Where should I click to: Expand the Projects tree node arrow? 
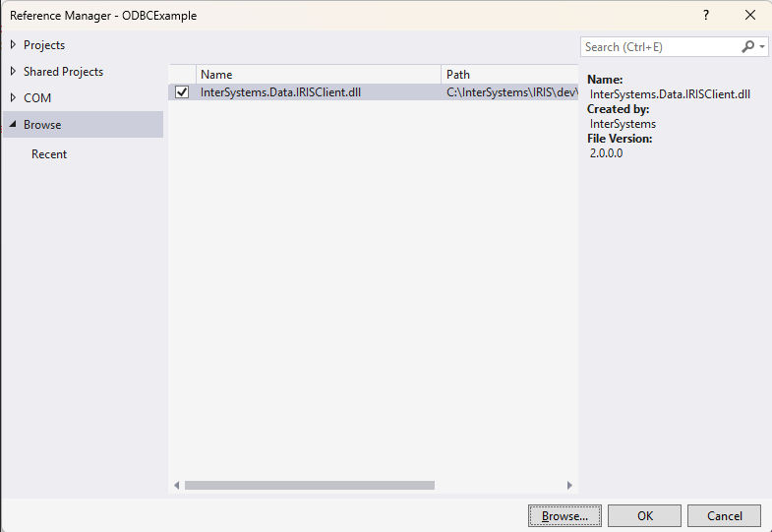[13, 45]
